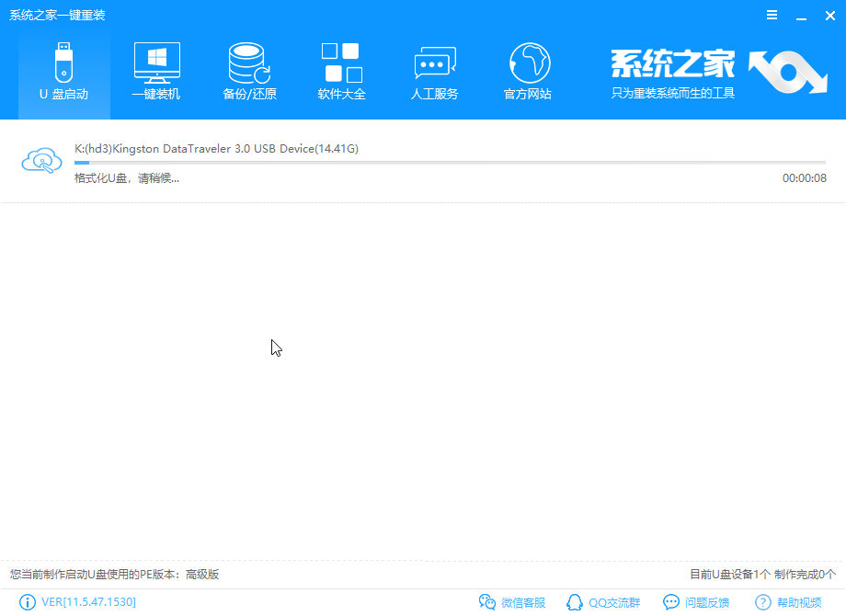Screen dimensions: 846x616
Task: Send feedback via 问题反馈
Action: (697, 602)
